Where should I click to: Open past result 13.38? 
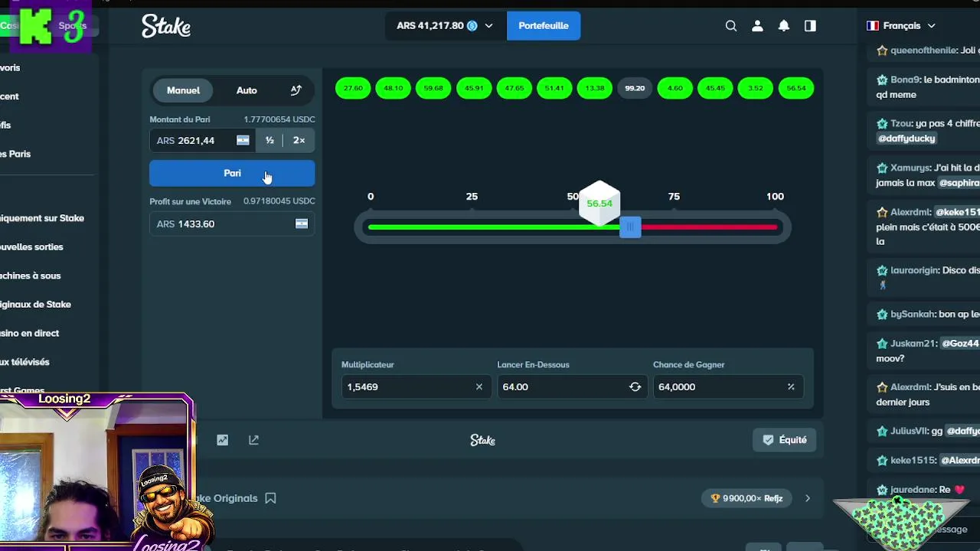[595, 88]
